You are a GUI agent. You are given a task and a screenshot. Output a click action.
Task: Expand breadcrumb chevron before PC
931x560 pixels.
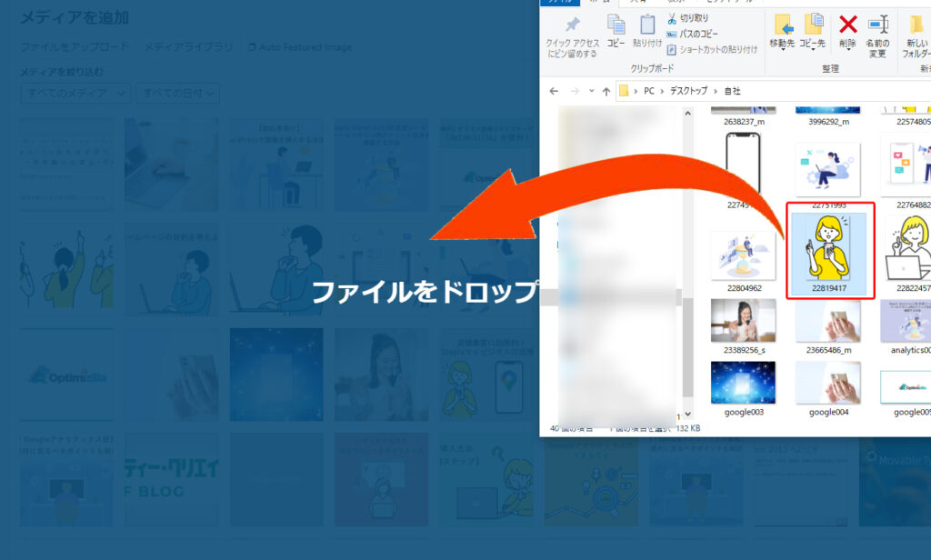[x=636, y=91]
